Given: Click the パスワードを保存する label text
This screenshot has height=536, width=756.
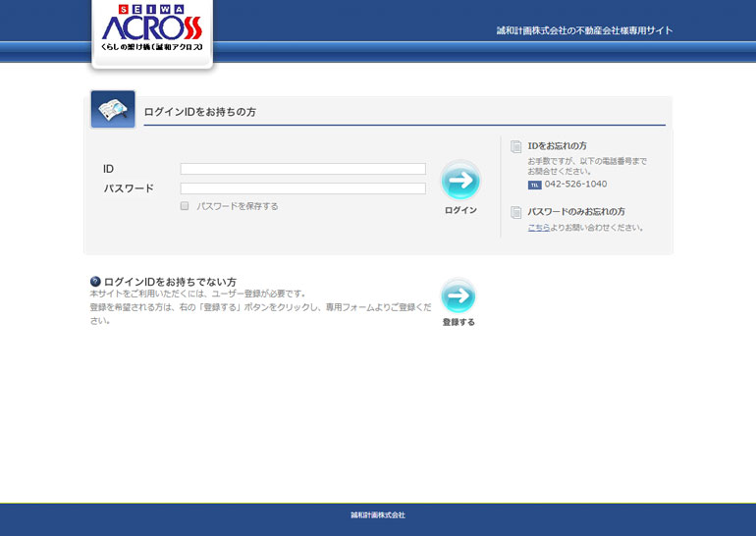Looking at the screenshot, I should pos(238,206).
